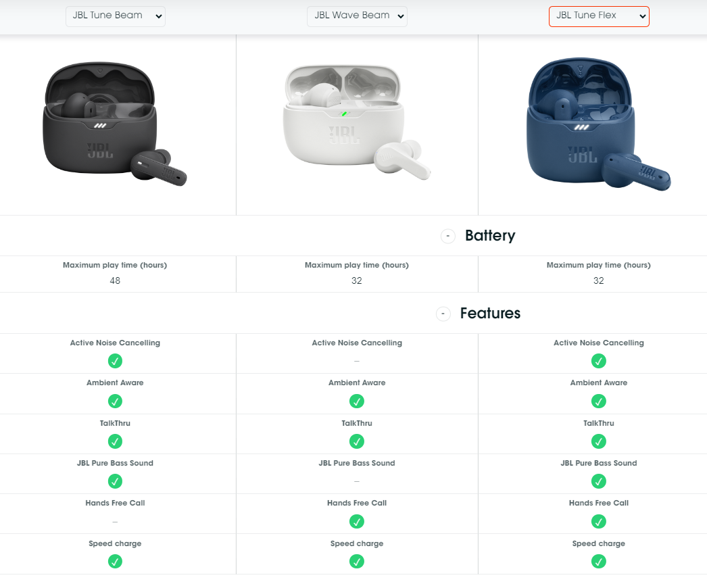This screenshot has width=707, height=588.
Task: Click Wave Beam Ambient Aware checkmark
Action: click(357, 401)
